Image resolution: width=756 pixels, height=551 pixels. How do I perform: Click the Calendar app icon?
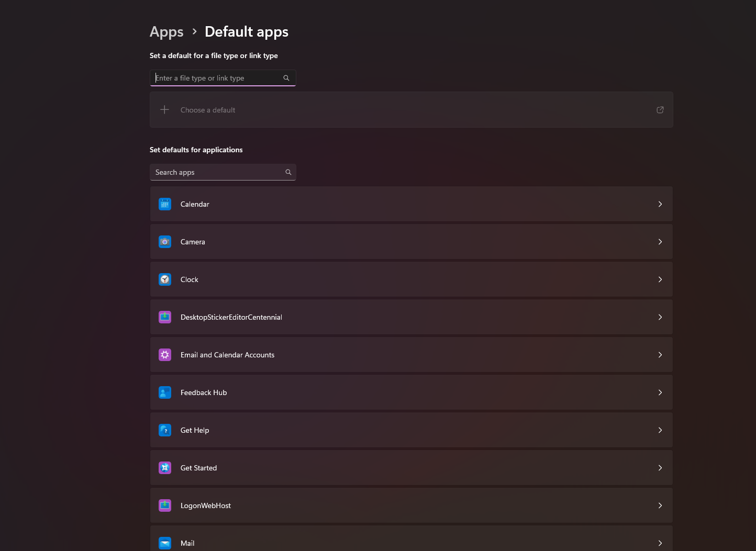pos(165,204)
